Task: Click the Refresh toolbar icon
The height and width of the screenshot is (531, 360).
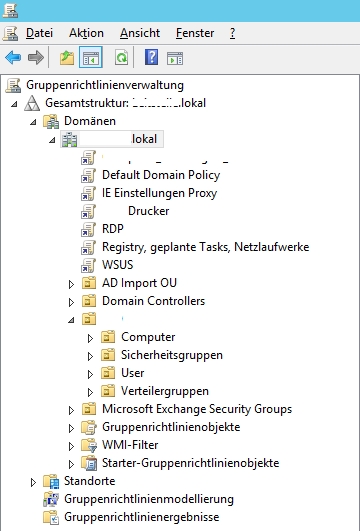Action: point(121,58)
